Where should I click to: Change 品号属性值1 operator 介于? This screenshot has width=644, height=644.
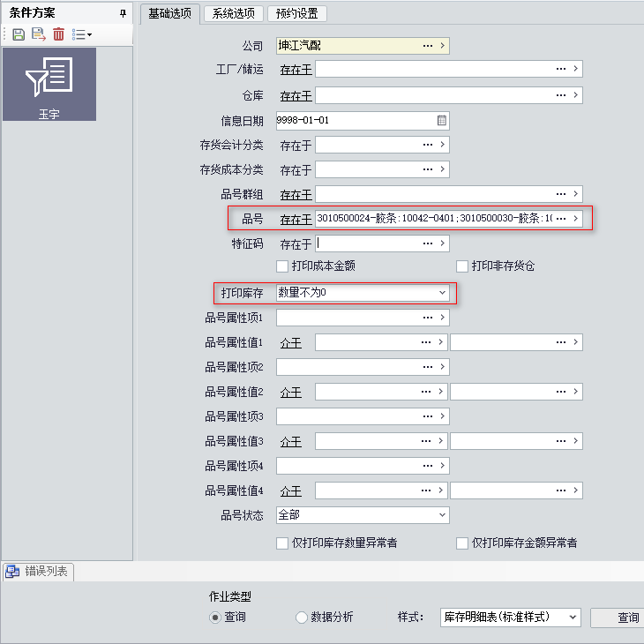[x=291, y=342]
